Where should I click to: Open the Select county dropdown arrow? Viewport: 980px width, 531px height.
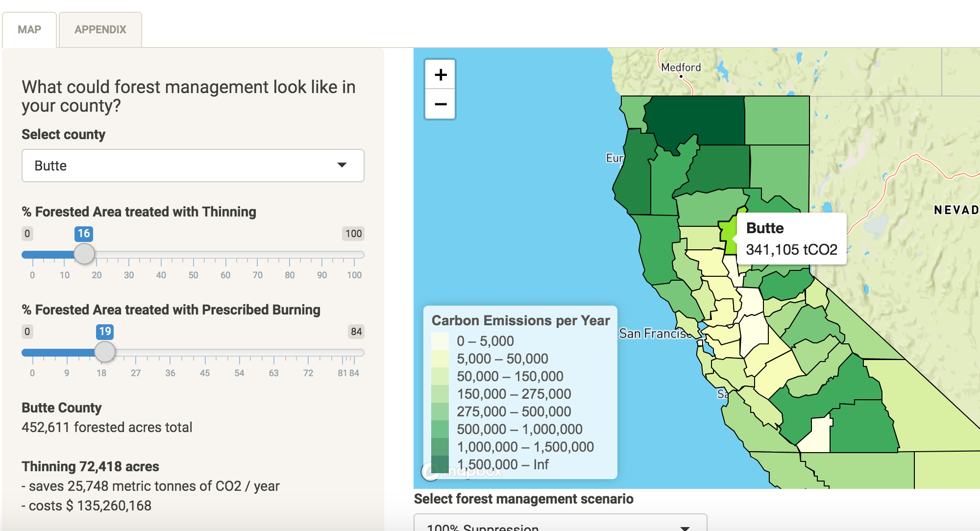(x=342, y=165)
